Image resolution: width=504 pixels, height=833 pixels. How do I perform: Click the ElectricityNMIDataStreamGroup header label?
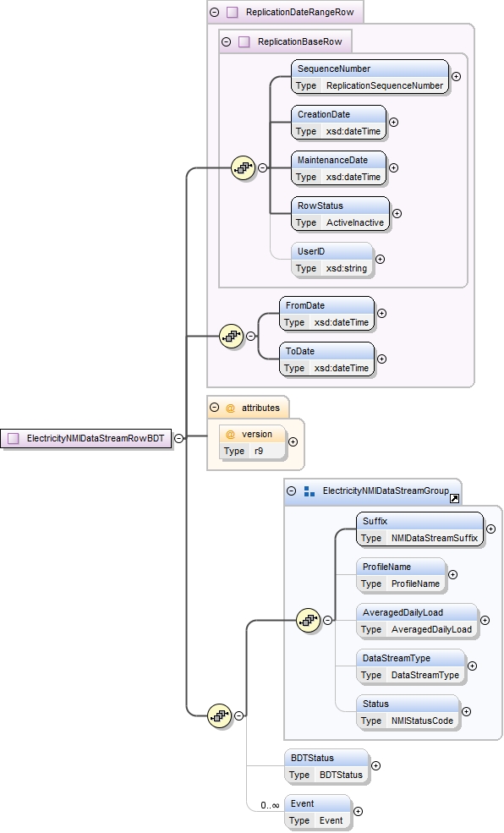click(386, 490)
